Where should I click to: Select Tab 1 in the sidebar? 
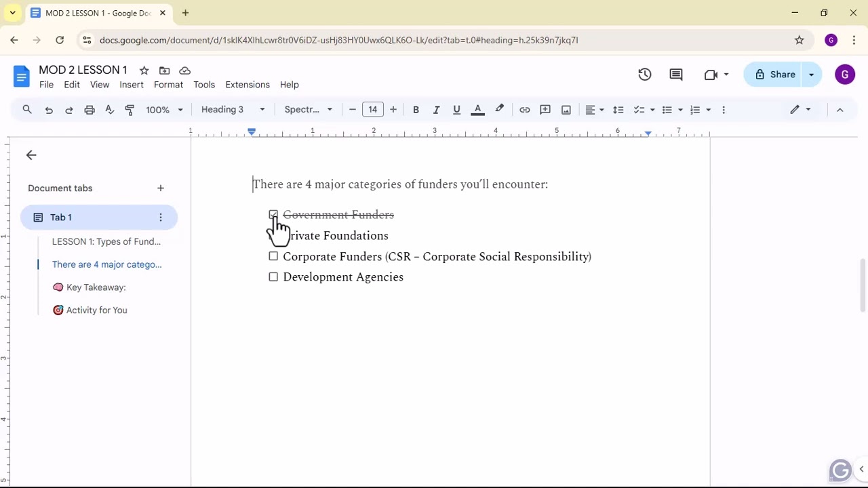(x=99, y=218)
